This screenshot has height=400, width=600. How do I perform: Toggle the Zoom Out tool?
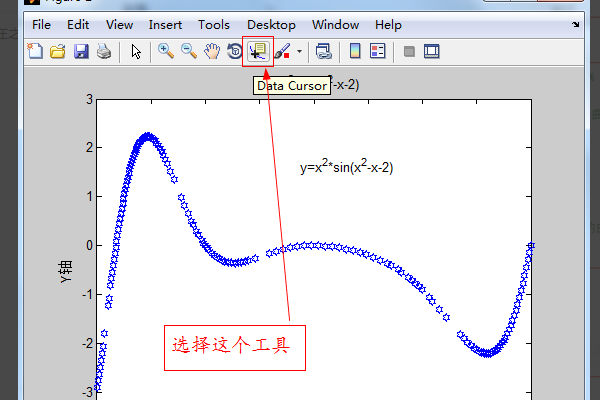188,51
